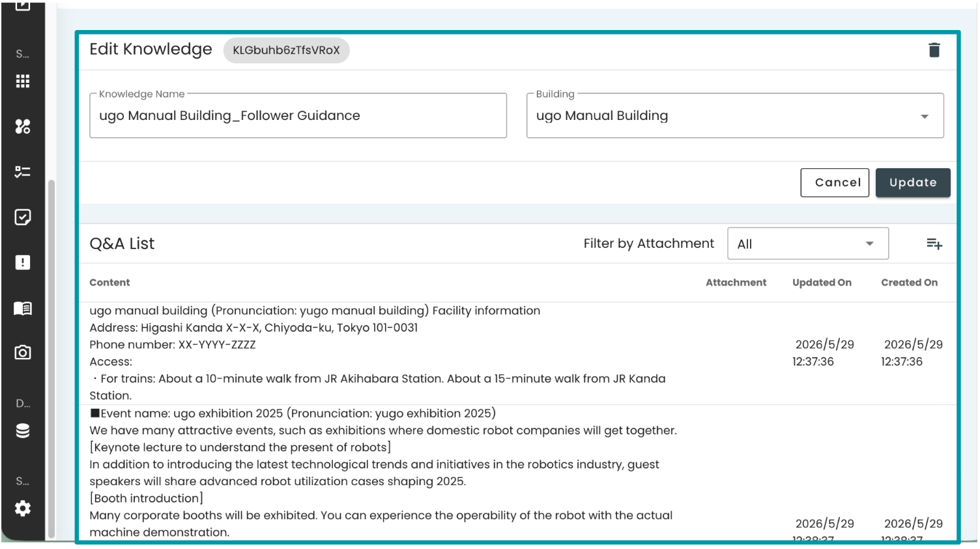Click updated date 12:37:36 of first row
Image resolution: width=980 pixels, height=549 pixels.
pyautogui.click(x=823, y=353)
